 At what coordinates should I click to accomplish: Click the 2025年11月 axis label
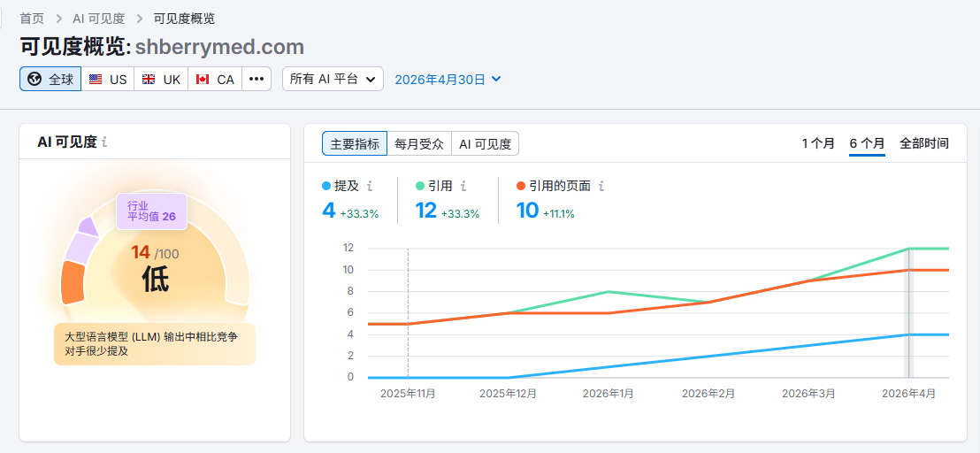pyautogui.click(x=408, y=394)
